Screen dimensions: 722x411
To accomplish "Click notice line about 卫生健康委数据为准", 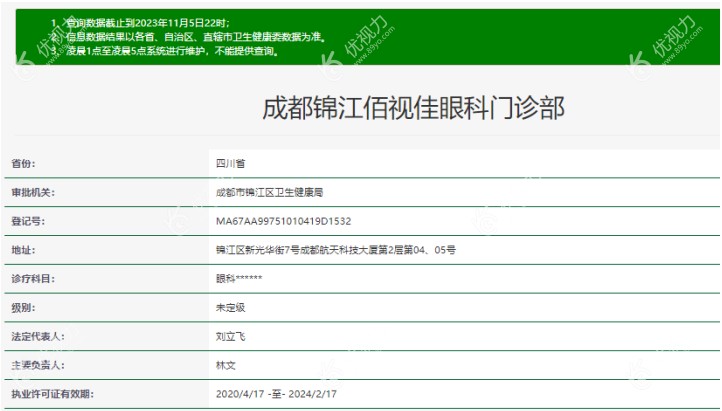I will 196,37.
